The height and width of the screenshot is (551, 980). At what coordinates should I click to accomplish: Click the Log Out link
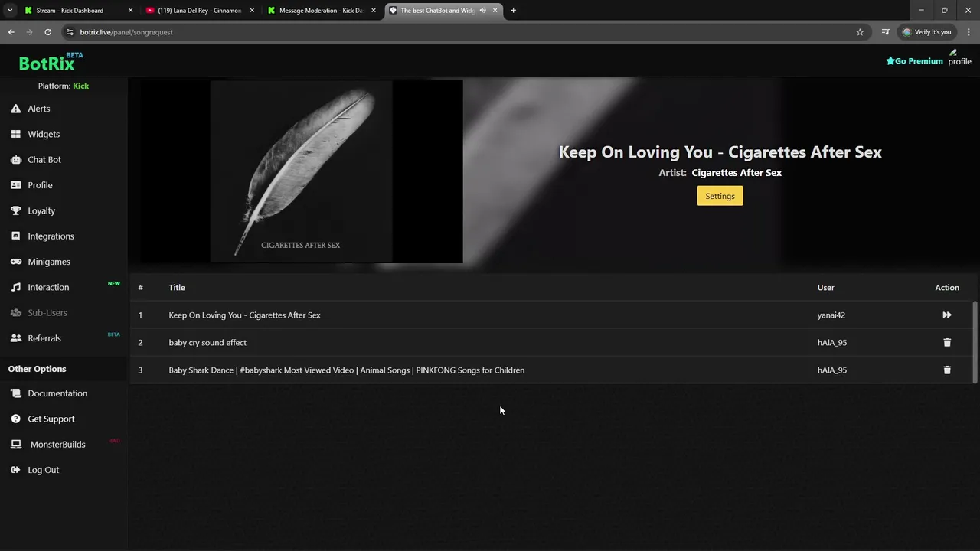point(43,470)
